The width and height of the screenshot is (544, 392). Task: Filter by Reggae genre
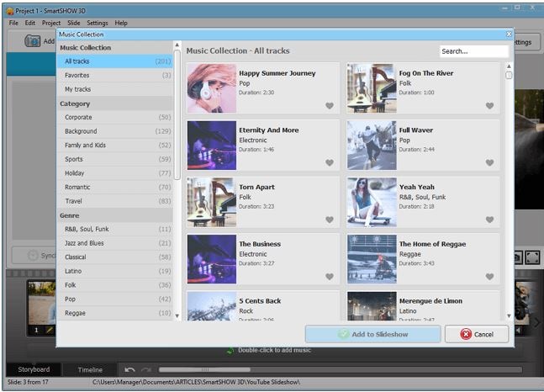pyautogui.click(x=115, y=313)
